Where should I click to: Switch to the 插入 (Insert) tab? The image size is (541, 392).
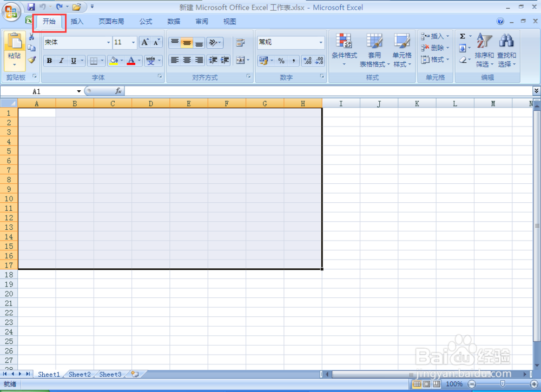pyautogui.click(x=77, y=22)
